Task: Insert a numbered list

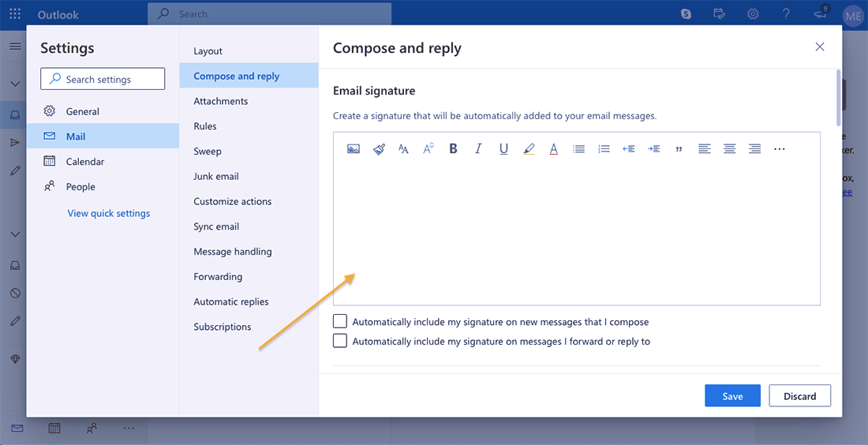Action: [x=604, y=149]
